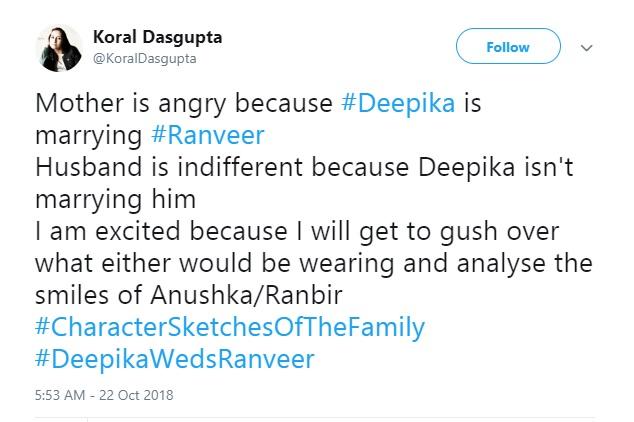This screenshot has width=634, height=422.
Task: Click the 22 Oct 2018 date
Action: [137, 395]
